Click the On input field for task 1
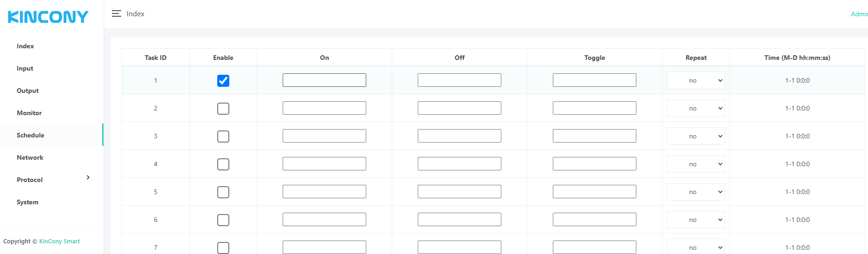The width and height of the screenshot is (868, 254). (324, 80)
